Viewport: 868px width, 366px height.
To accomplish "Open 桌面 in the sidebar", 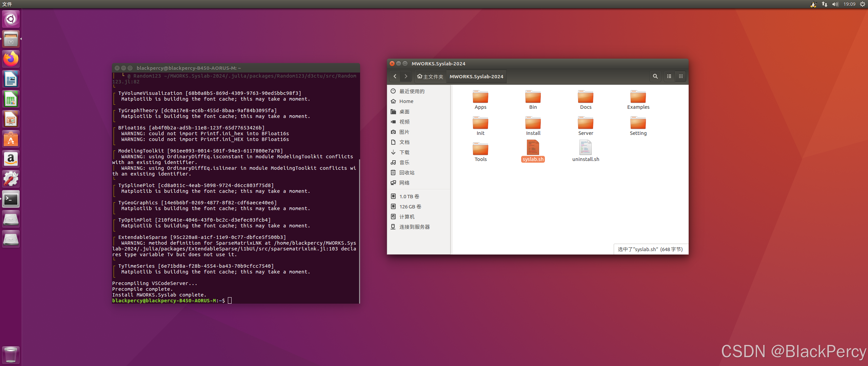I will [x=419, y=111].
